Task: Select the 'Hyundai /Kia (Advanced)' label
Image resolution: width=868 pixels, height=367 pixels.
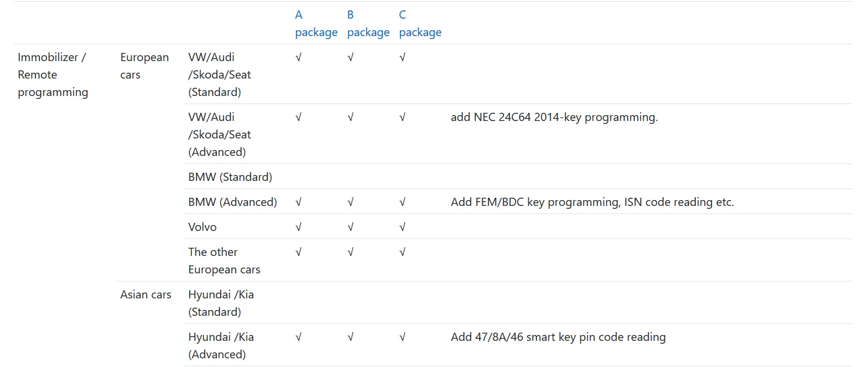Action: 221,345
